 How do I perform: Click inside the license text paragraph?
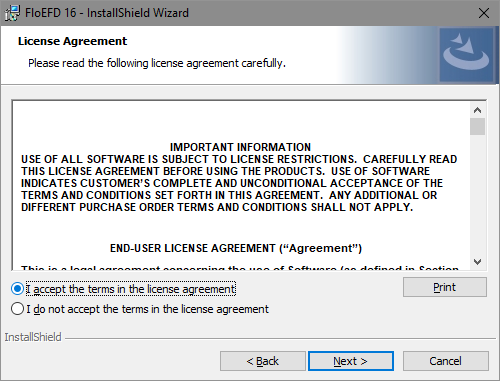pyautogui.click(x=239, y=183)
